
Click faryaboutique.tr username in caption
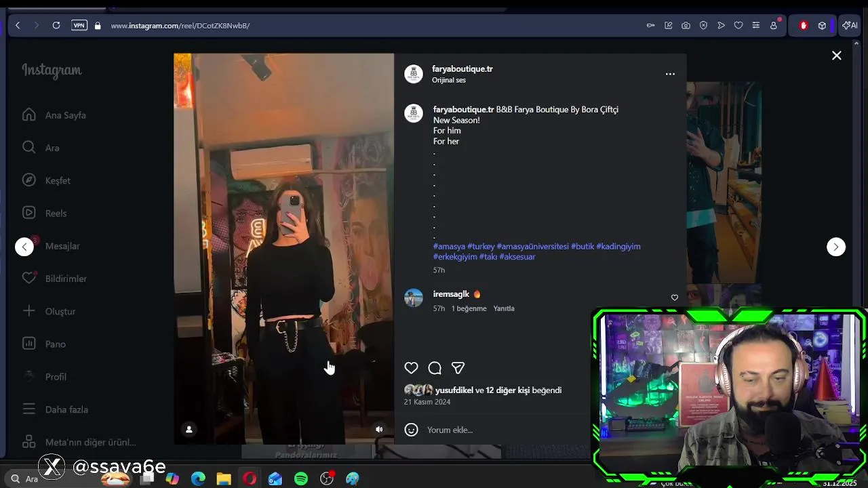point(464,109)
